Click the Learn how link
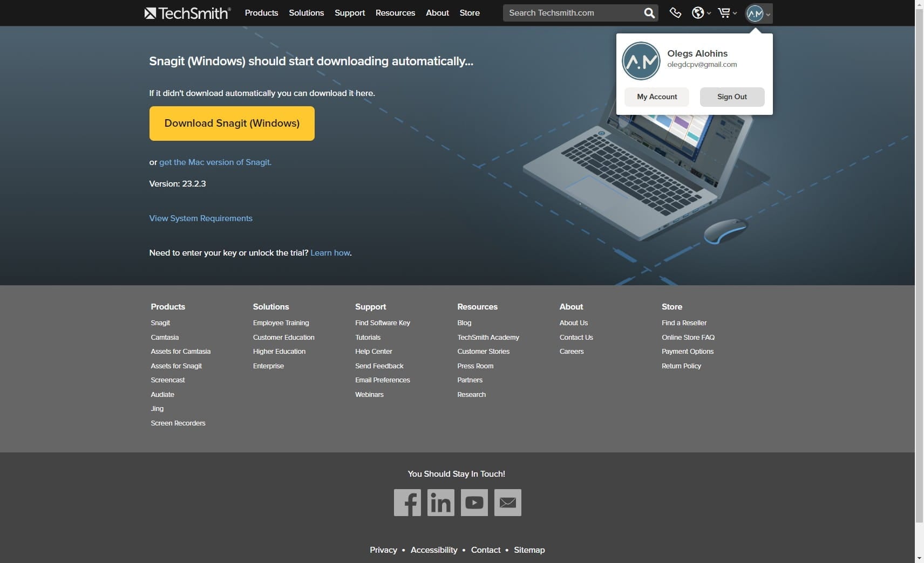This screenshot has height=563, width=924. [x=330, y=253]
